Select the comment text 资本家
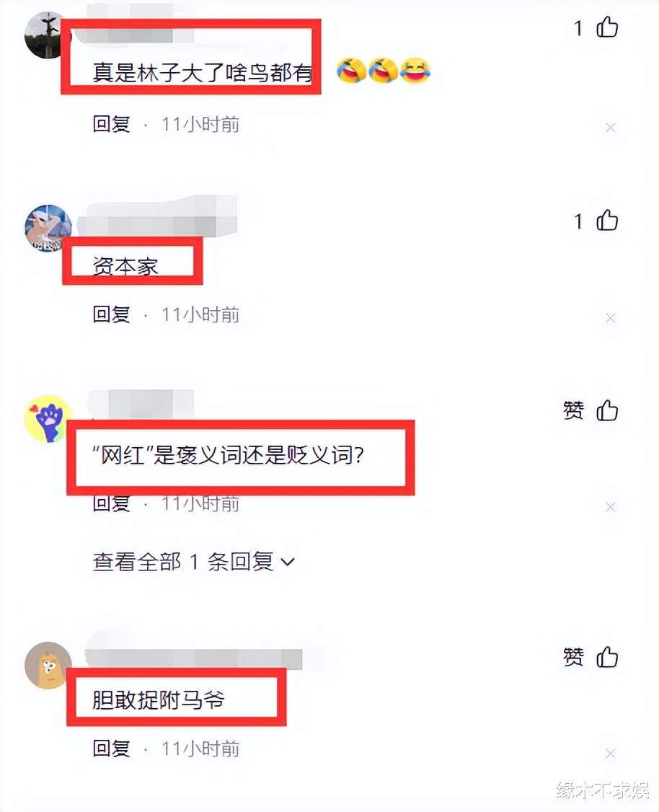The width and height of the screenshot is (659, 812). [x=125, y=267]
